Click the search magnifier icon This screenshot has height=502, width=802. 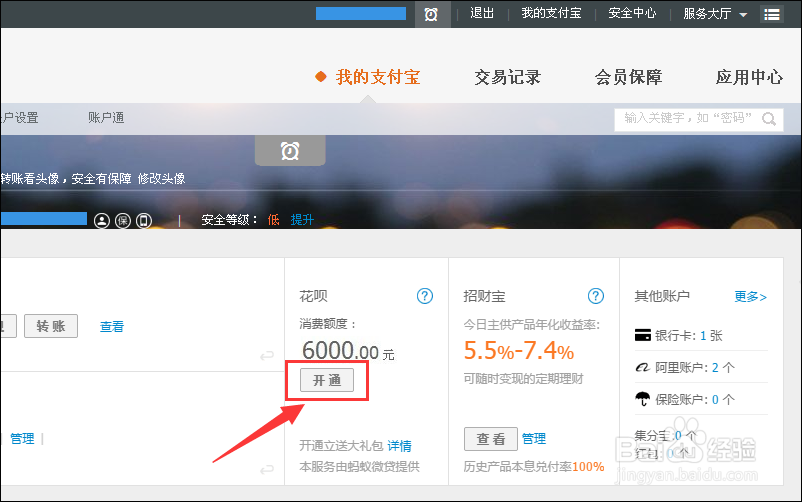769,119
